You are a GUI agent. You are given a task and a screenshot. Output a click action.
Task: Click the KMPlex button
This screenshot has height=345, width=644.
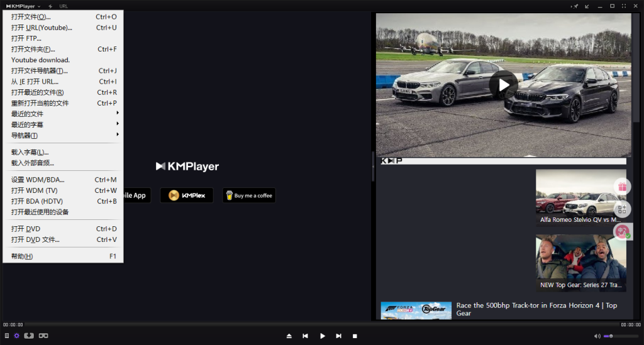coord(187,195)
